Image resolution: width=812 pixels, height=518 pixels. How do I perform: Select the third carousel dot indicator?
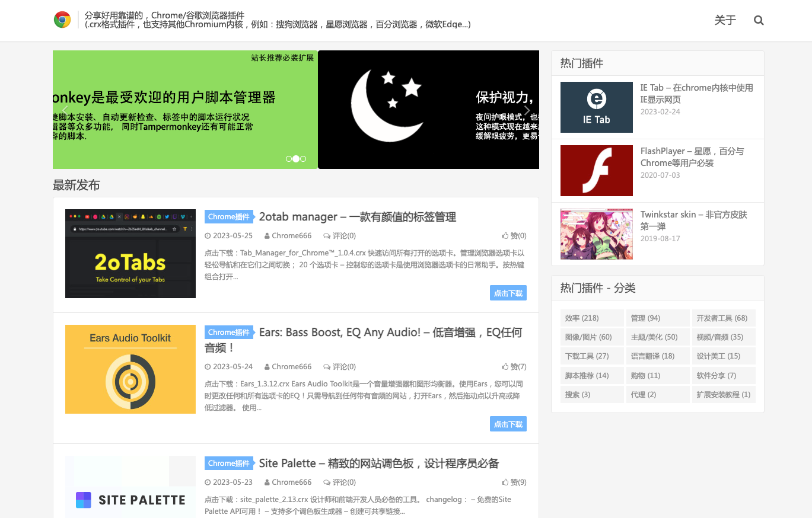pyautogui.click(x=303, y=159)
